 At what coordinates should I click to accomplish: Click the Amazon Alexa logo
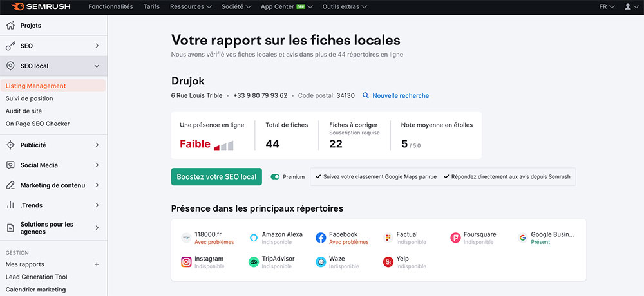(254, 237)
